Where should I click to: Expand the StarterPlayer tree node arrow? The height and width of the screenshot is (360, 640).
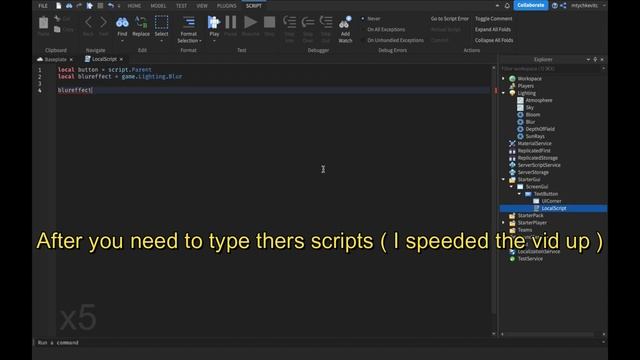point(503,222)
